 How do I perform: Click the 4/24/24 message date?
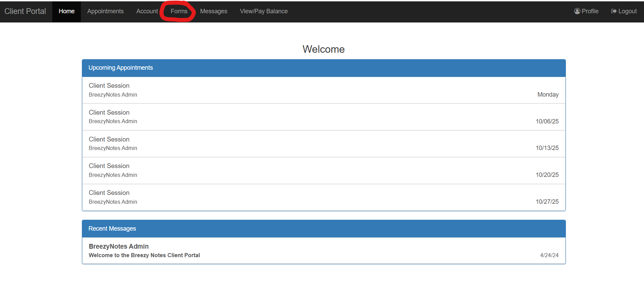[x=549, y=255]
